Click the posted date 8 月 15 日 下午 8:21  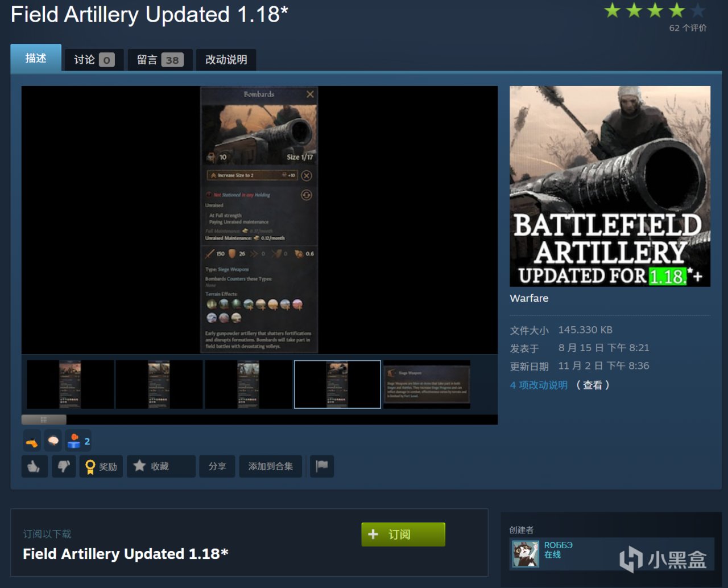point(603,348)
